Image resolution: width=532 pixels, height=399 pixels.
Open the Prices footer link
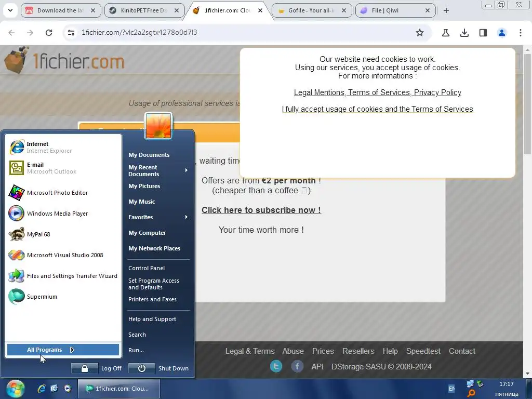(323, 351)
